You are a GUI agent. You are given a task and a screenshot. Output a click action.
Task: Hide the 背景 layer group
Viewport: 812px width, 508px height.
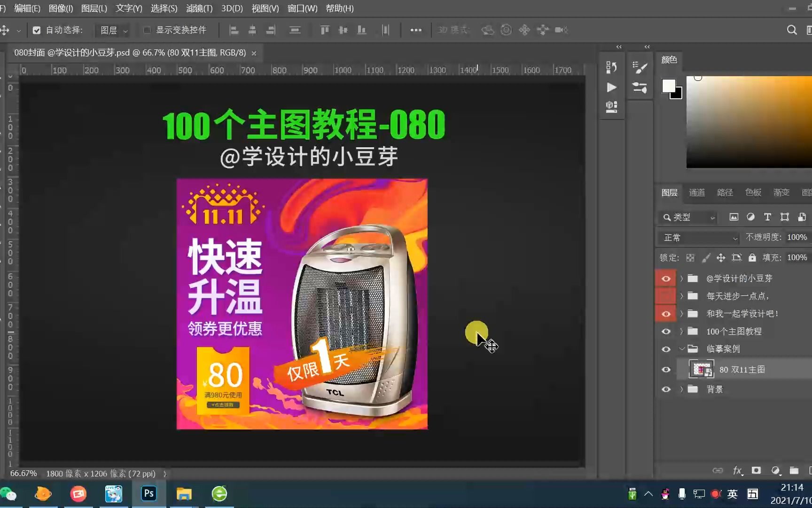[666, 389]
